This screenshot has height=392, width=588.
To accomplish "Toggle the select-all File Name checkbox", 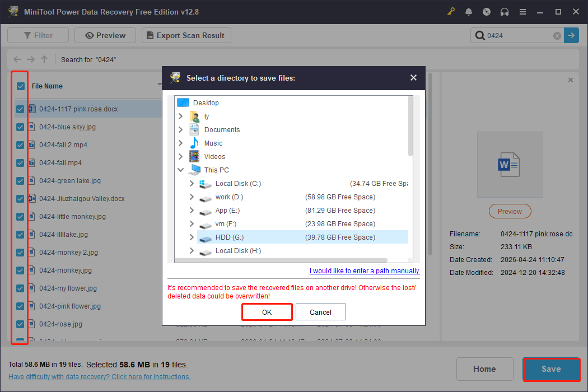I will [21, 86].
